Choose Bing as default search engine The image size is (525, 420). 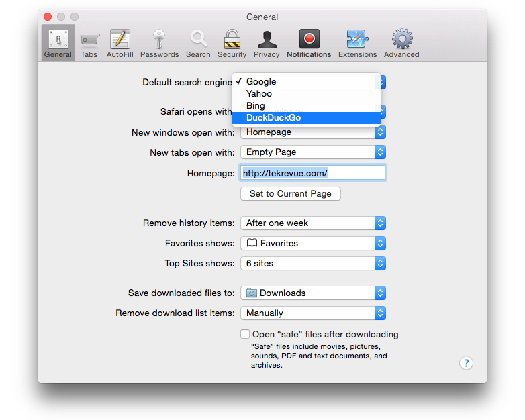(306, 106)
